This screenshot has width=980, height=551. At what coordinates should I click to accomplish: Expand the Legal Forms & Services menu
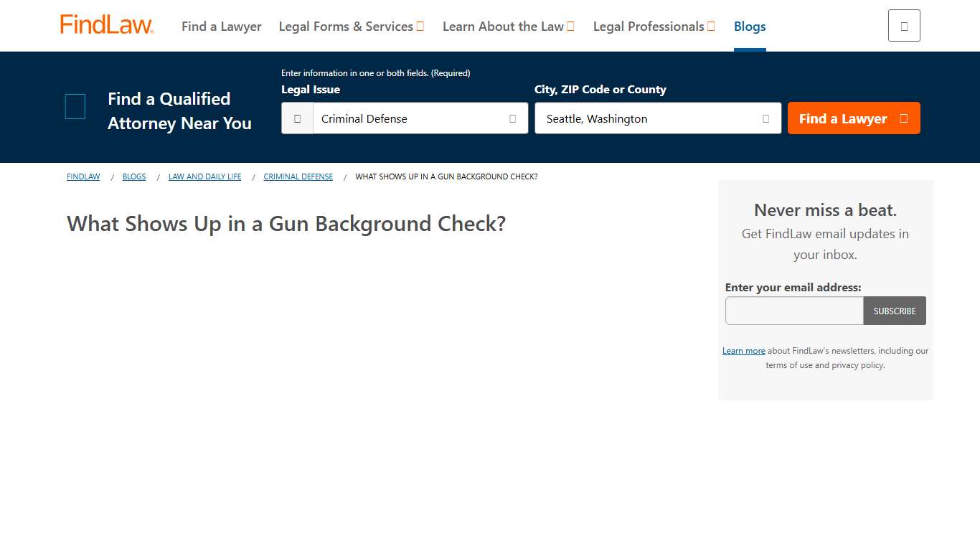352,26
